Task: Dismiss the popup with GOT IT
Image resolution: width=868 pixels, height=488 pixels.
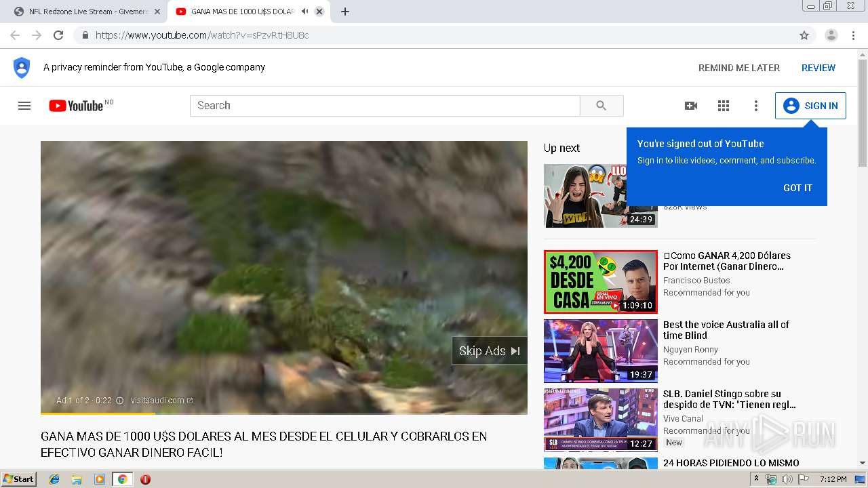Action: click(x=797, y=188)
